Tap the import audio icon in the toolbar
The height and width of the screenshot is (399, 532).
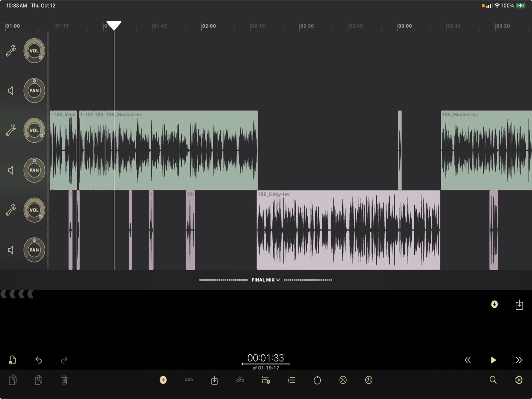click(x=214, y=380)
